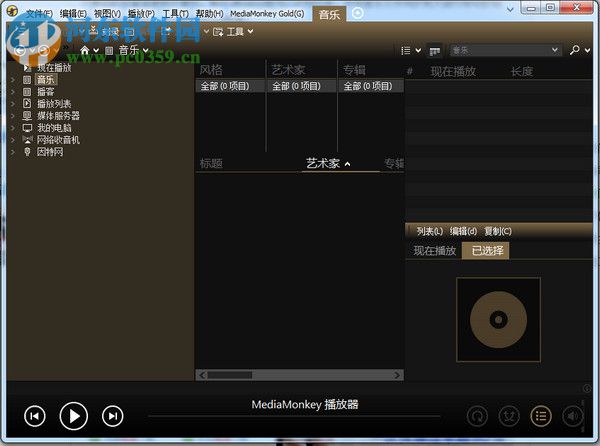
Task: Expand the 播客 tree node
Action: pos(13,92)
